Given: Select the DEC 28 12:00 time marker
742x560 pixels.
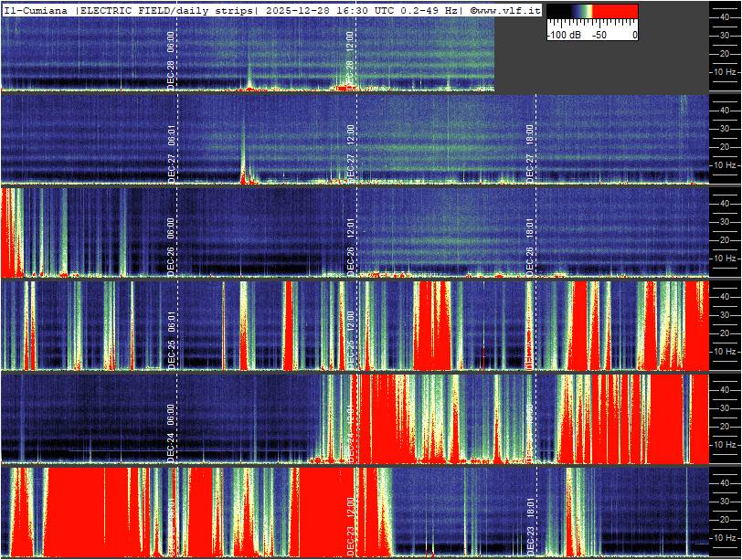Looking at the screenshot, I should [350, 58].
